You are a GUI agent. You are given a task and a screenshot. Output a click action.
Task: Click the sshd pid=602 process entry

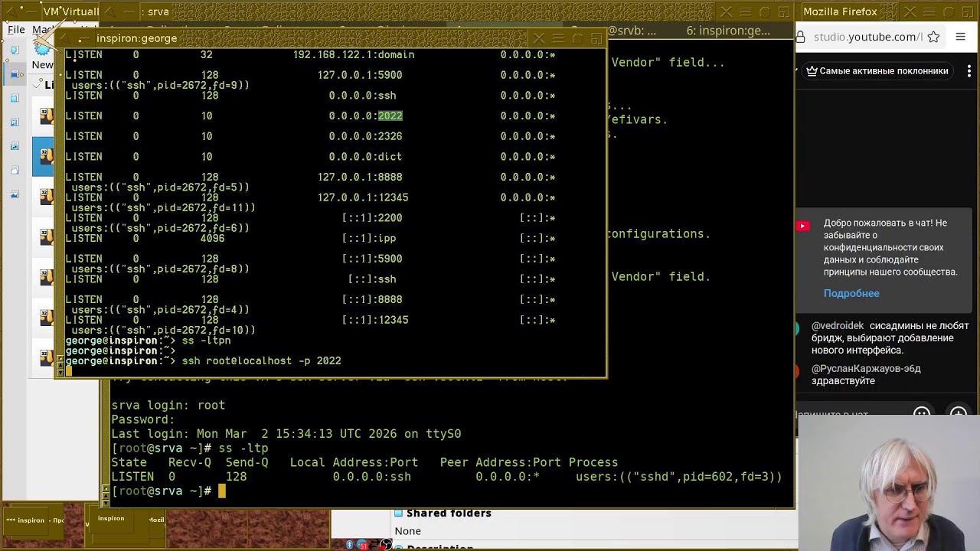[678, 476]
